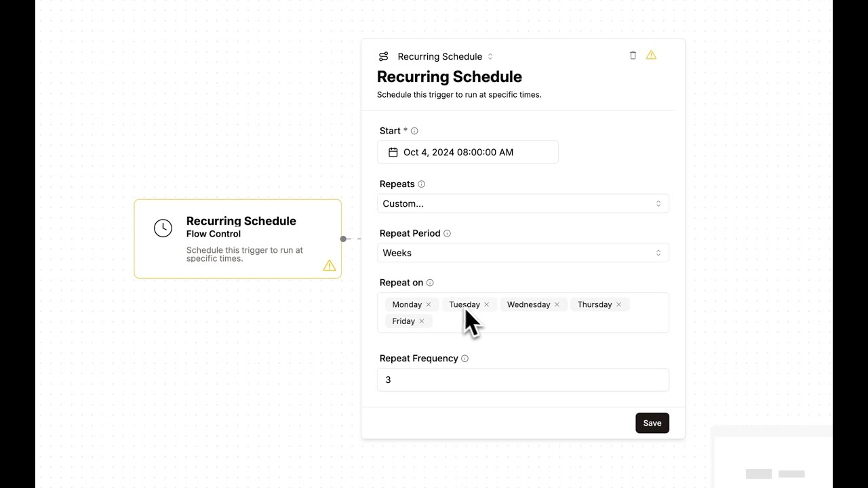Click the Repeat Frequency input containing 3
The image size is (868, 488).
pyautogui.click(x=523, y=380)
